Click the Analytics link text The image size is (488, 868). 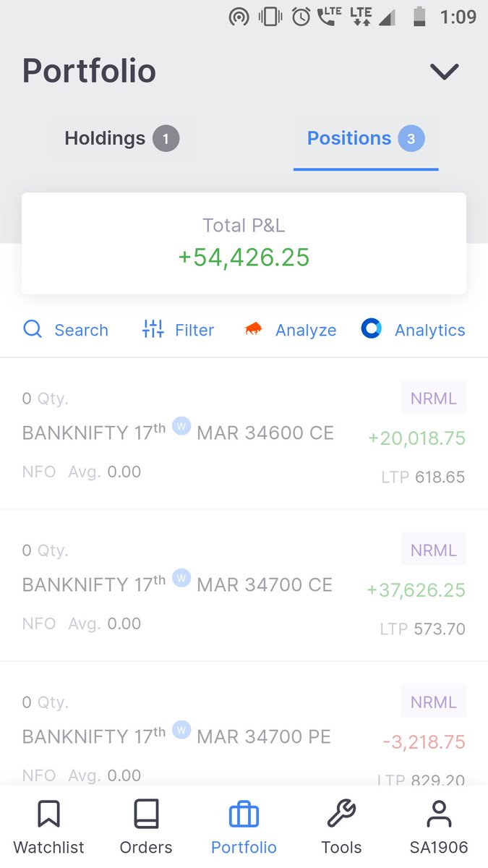click(x=430, y=331)
